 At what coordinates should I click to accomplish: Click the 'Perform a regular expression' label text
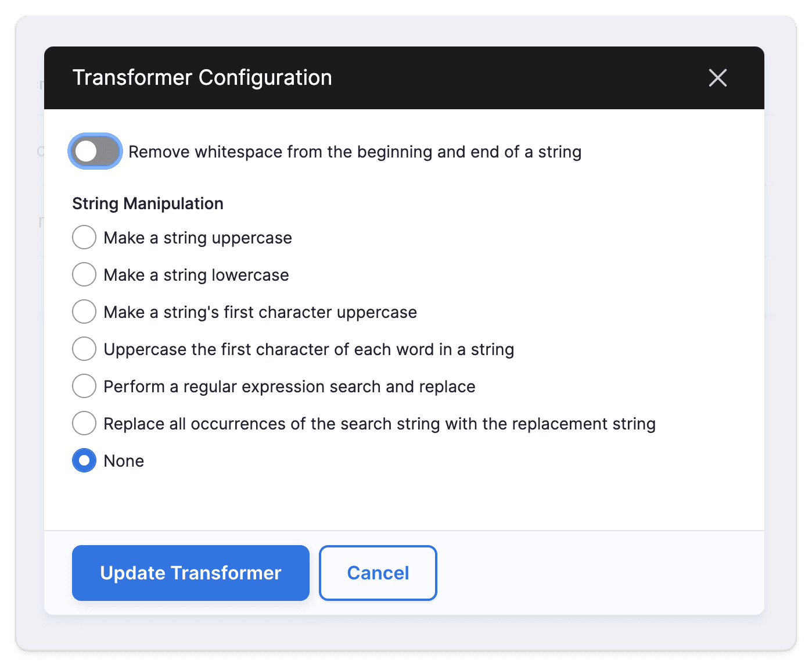coord(289,387)
